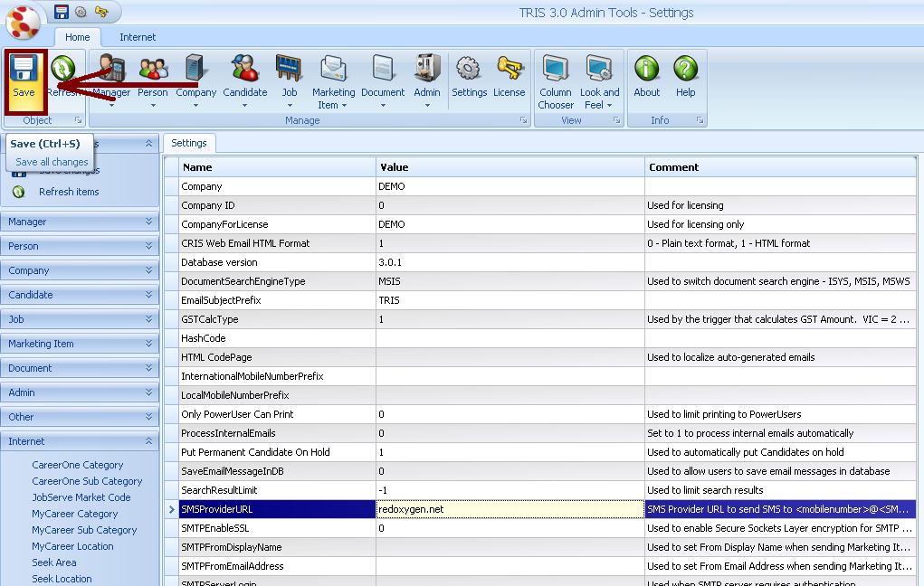924x586 pixels.
Task: Open MyCareer Sub Category link
Action: pyautogui.click(x=84, y=530)
